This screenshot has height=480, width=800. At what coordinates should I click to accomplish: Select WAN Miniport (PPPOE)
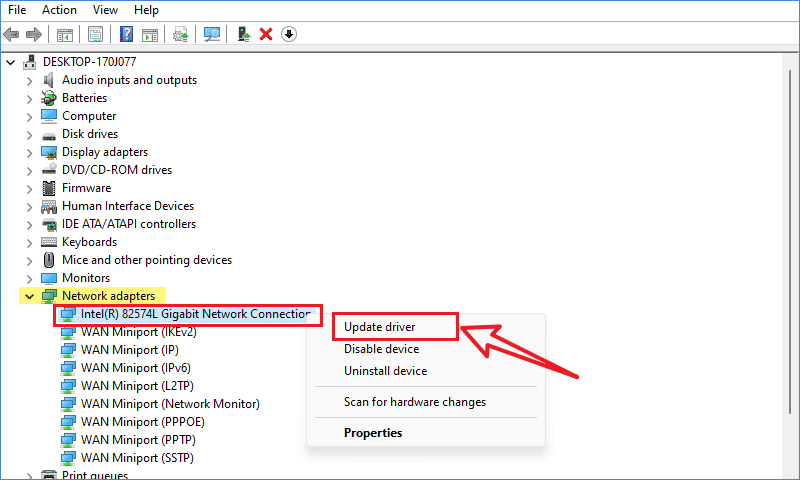click(143, 422)
